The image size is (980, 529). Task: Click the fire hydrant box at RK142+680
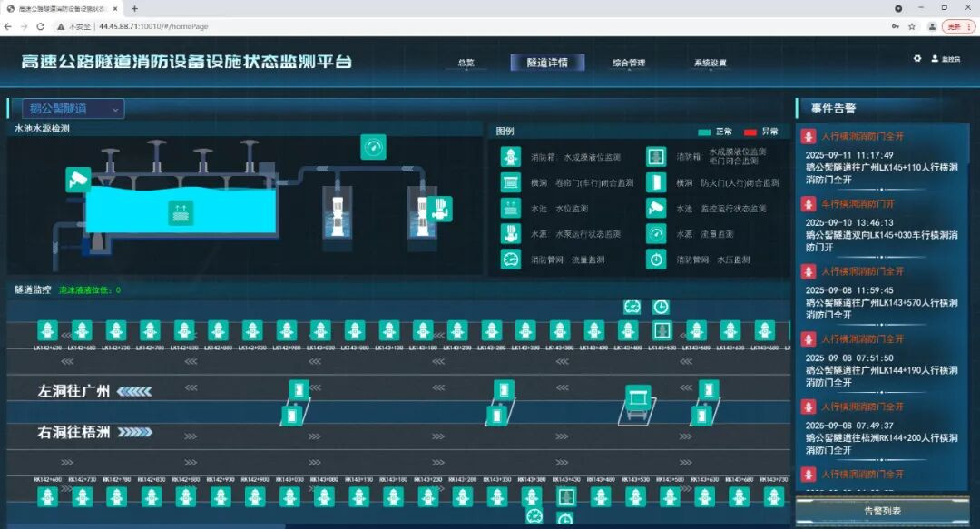(x=48, y=496)
